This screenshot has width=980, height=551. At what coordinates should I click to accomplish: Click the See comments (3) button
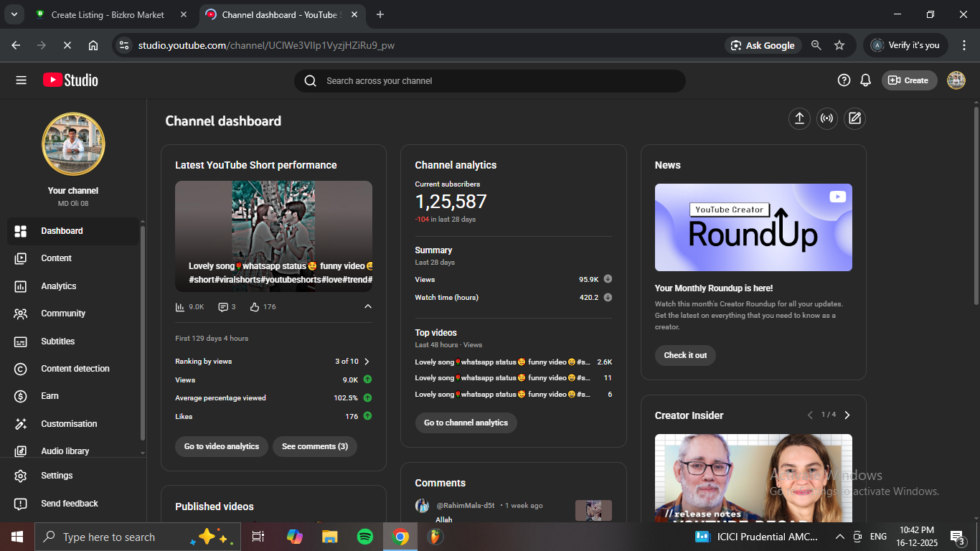click(x=314, y=446)
